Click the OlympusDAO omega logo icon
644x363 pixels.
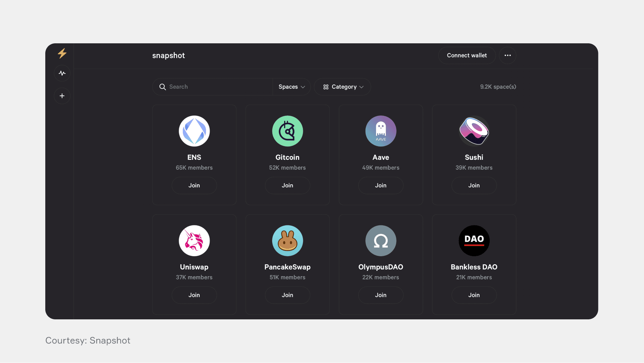point(380,240)
